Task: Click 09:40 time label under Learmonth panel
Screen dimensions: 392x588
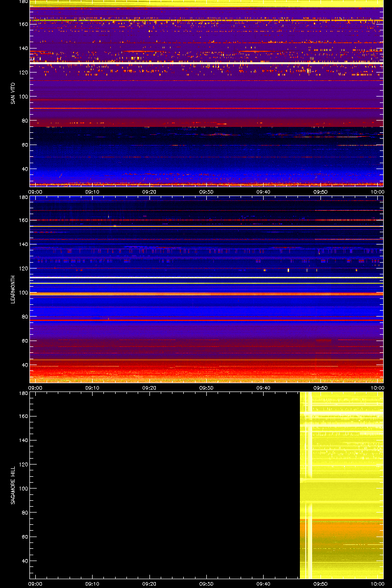Action: coord(264,388)
